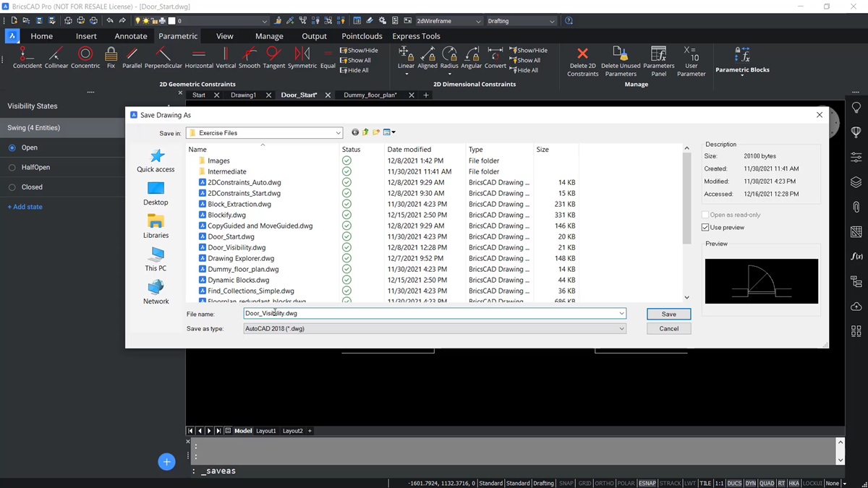Switch to the Layout1 tab
The width and height of the screenshot is (868, 488).
(x=266, y=431)
